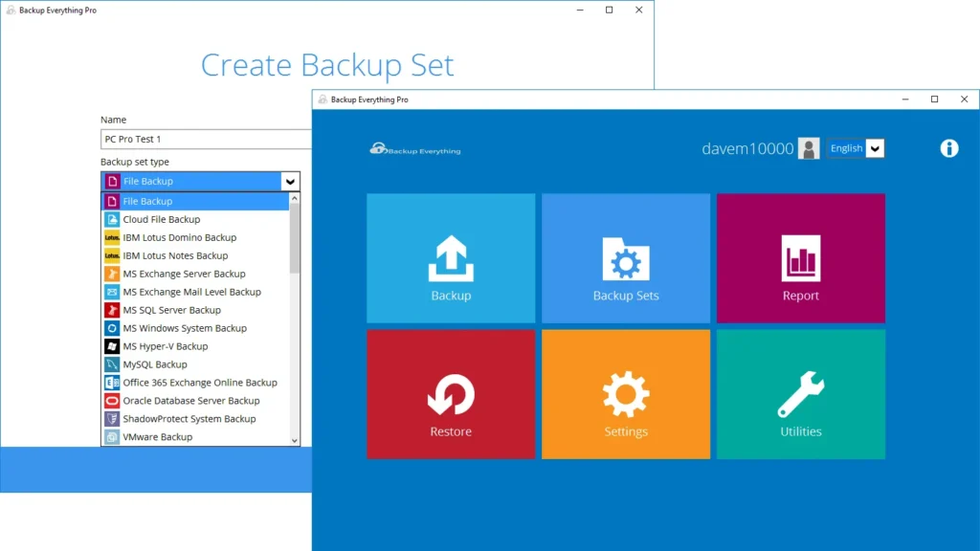Click the upload arrow icon on Backup tile
The width and height of the screenshot is (980, 551).
point(451,258)
